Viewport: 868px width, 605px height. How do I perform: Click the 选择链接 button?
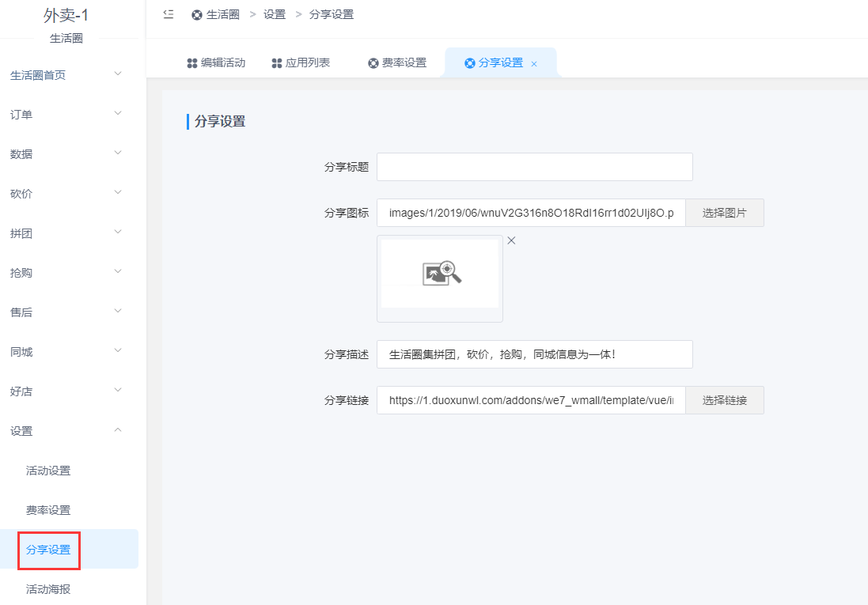725,400
